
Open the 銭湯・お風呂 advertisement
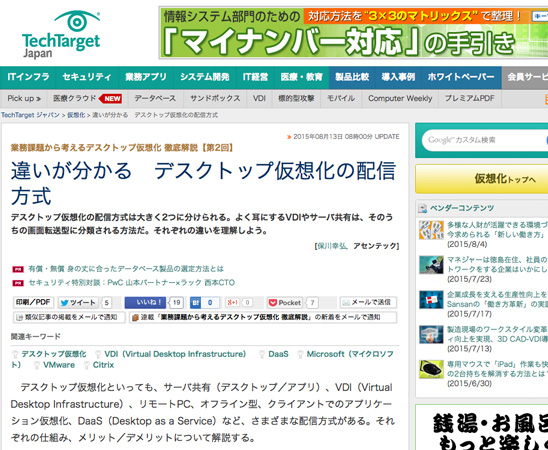(x=482, y=428)
